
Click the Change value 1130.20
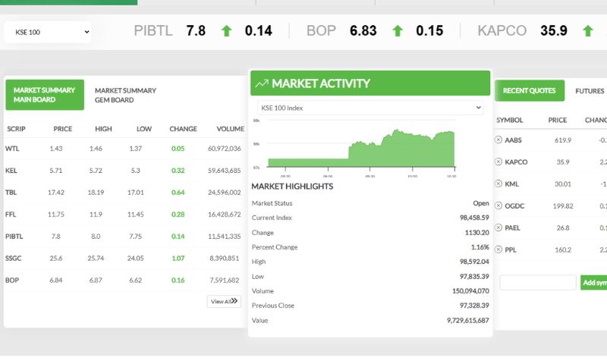tap(477, 233)
